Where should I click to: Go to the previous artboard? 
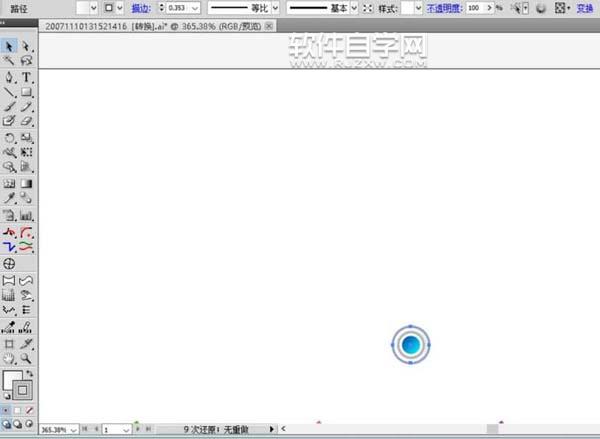96,429
